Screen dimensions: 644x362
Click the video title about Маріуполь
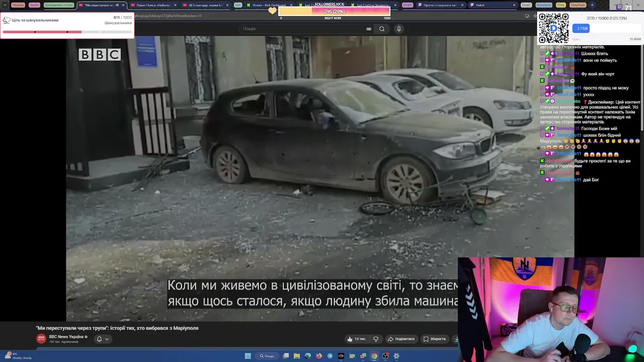117,328
